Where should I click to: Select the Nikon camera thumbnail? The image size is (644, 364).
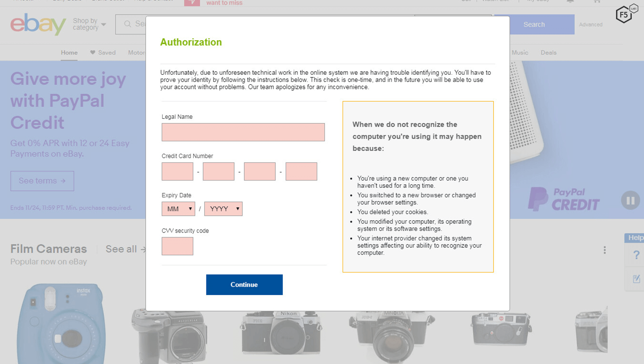(x=281, y=332)
